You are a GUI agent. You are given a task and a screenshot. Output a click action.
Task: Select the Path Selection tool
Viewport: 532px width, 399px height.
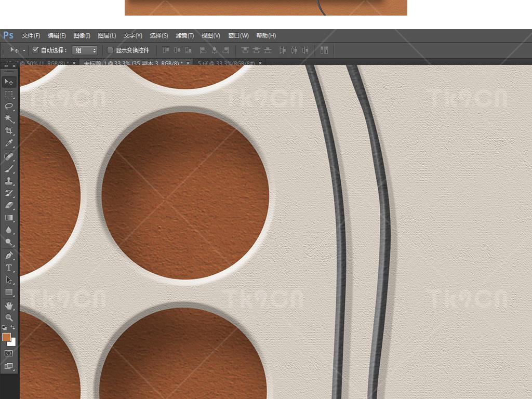pos(9,280)
